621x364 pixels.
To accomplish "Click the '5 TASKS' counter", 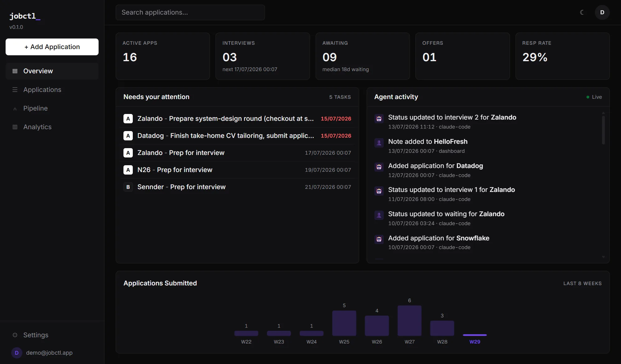I will tap(340, 97).
